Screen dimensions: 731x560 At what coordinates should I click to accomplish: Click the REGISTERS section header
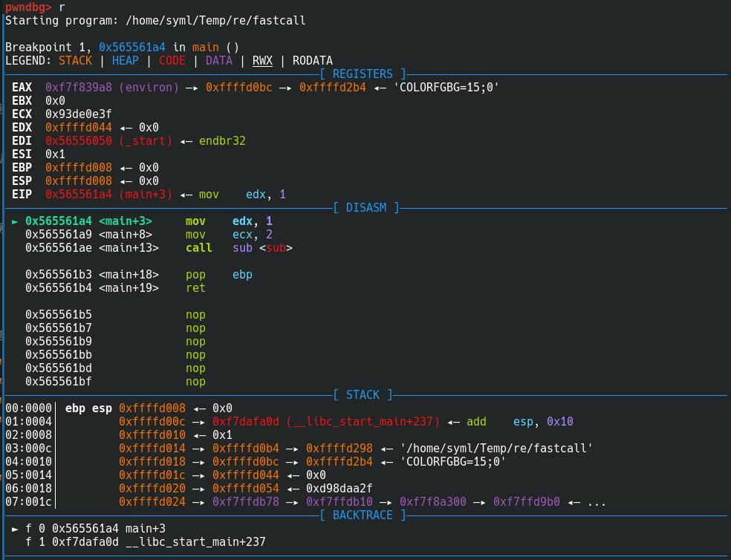tap(363, 74)
